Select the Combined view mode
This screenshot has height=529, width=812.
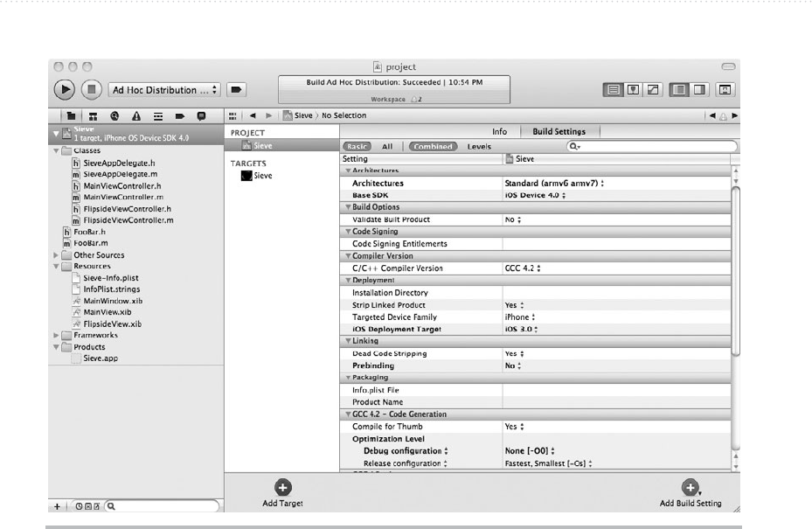pyautogui.click(x=433, y=147)
